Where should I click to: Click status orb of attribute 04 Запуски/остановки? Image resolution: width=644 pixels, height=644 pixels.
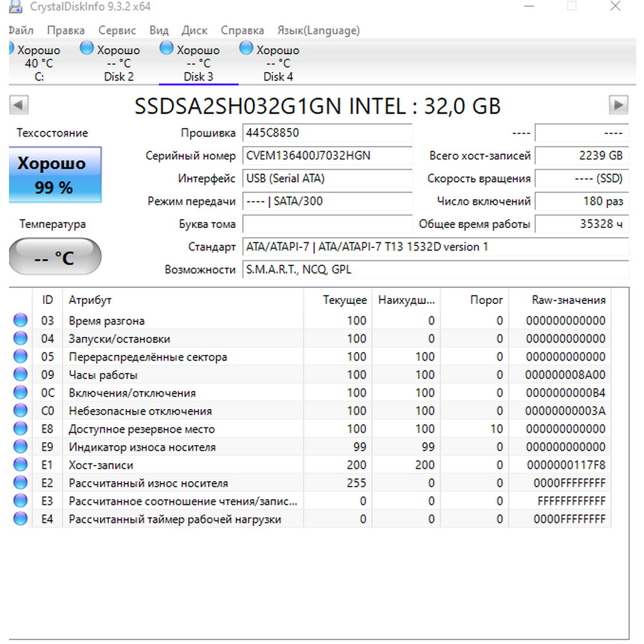coord(20,339)
